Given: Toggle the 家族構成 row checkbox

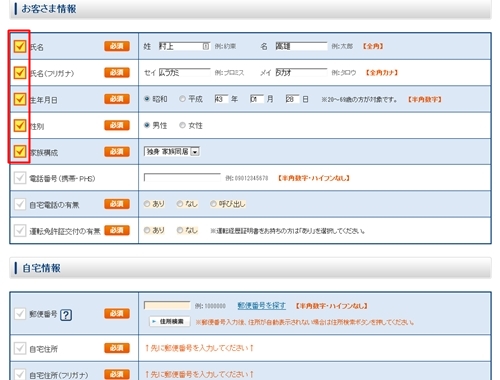Looking at the screenshot, I should pyautogui.click(x=20, y=151).
